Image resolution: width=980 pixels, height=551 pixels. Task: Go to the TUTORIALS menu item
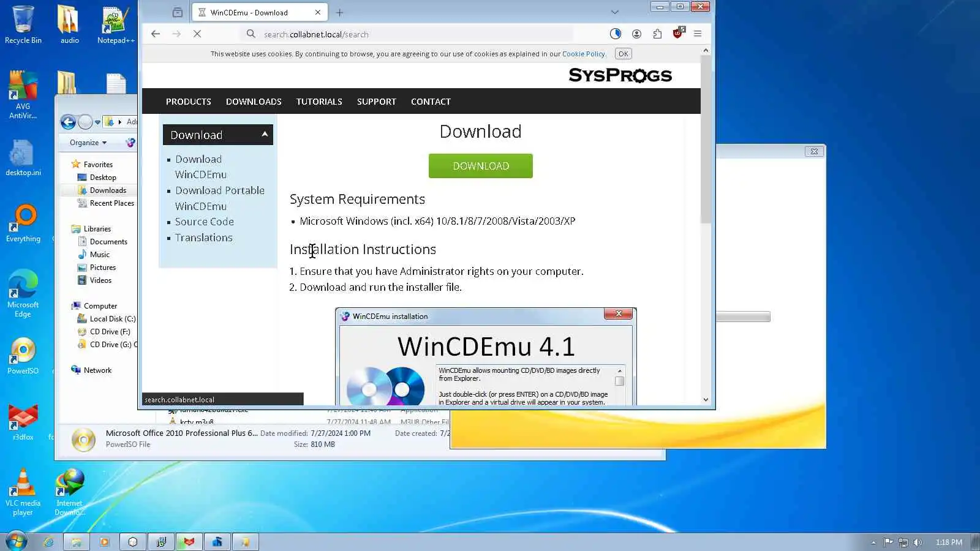coord(319,102)
